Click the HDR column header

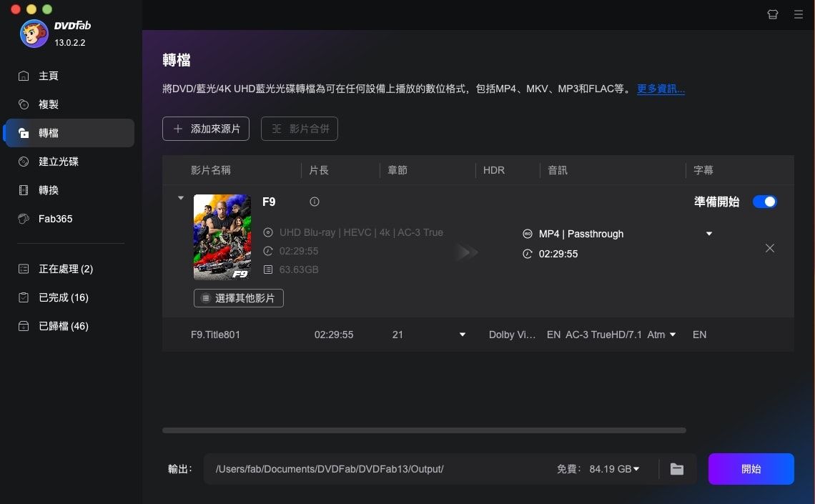[494, 170]
